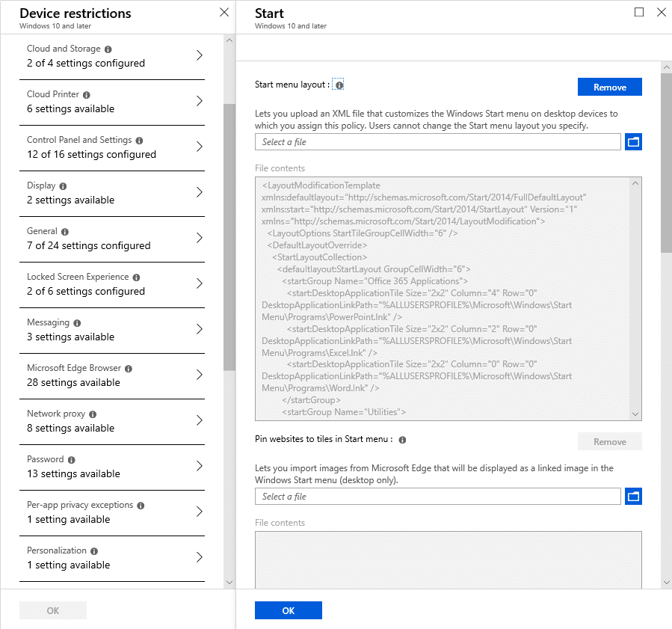The height and width of the screenshot is (629, 672).
Task: Expand the Display settings chevron
Action: click(x=200, y=192)
